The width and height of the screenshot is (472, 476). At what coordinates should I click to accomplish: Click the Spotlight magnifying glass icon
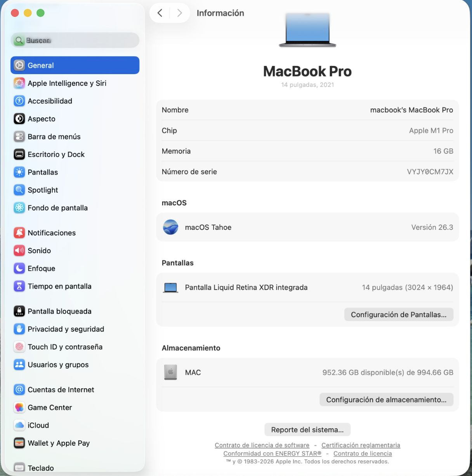point(19,190)
